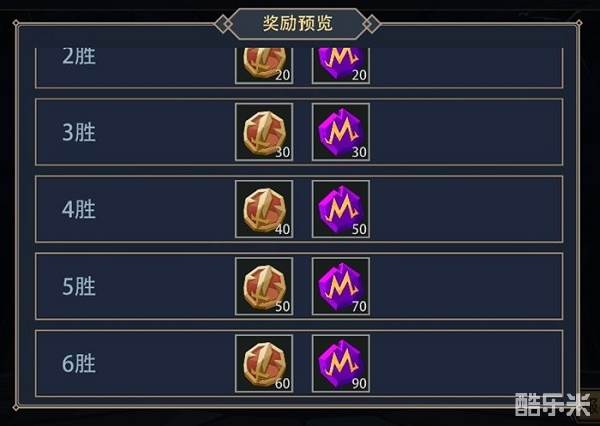
Task: Click the purple M gem for 3胜
Action: pos(341,132)
